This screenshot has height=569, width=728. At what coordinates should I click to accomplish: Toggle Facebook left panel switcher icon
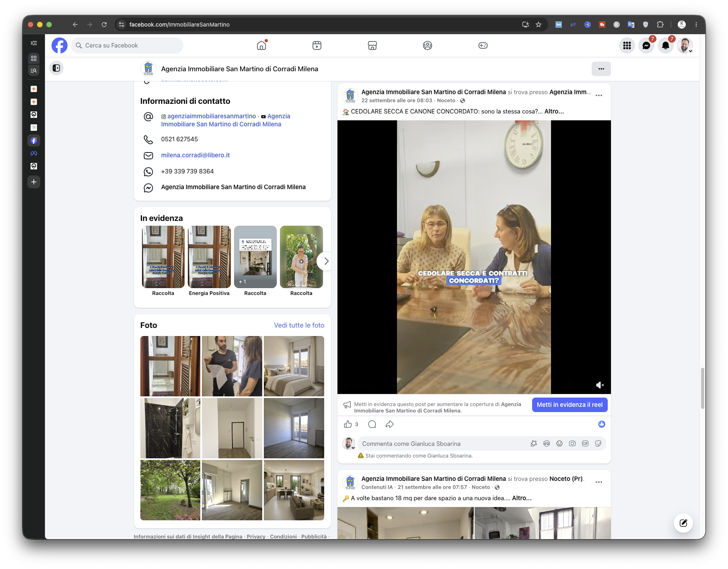56,68
